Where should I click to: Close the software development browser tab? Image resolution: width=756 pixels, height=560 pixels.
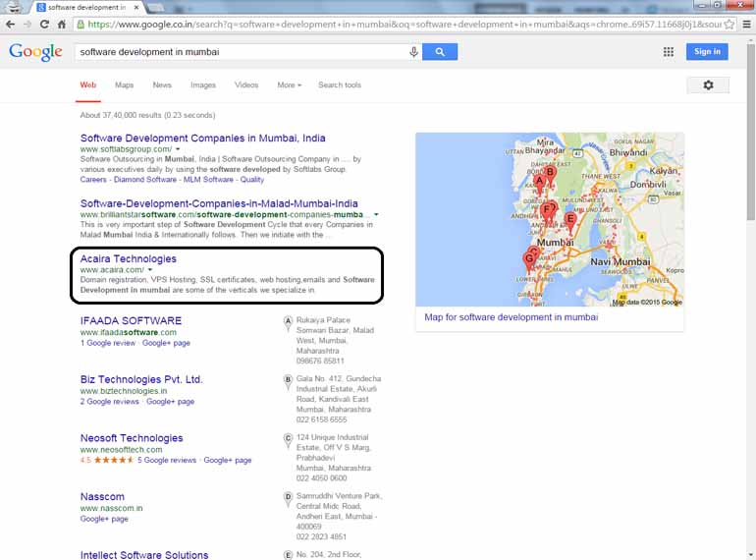(x=136, y=7)
